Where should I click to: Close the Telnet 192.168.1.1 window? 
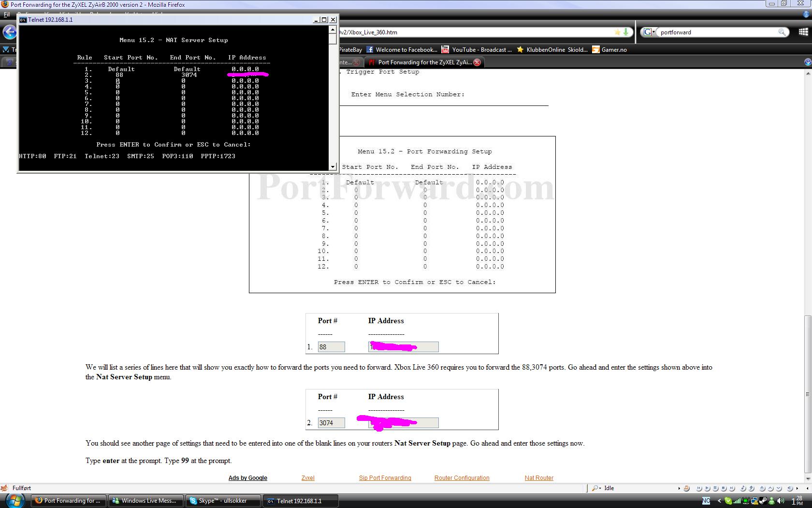333,20
